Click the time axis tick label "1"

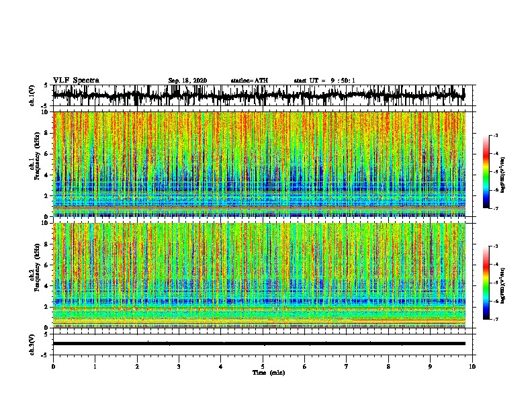pyautogui.click(x=95, y=367)
